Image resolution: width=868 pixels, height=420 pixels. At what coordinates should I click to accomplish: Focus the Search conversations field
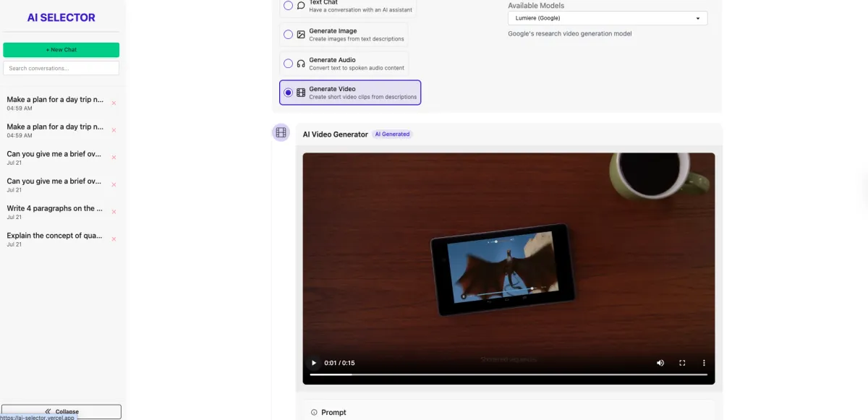point(61,68)
